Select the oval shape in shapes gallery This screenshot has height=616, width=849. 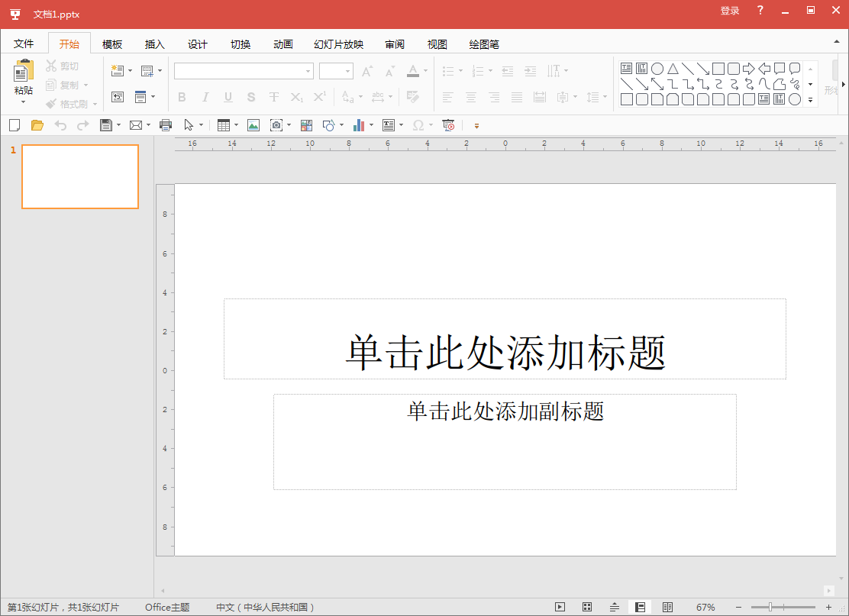657,69
